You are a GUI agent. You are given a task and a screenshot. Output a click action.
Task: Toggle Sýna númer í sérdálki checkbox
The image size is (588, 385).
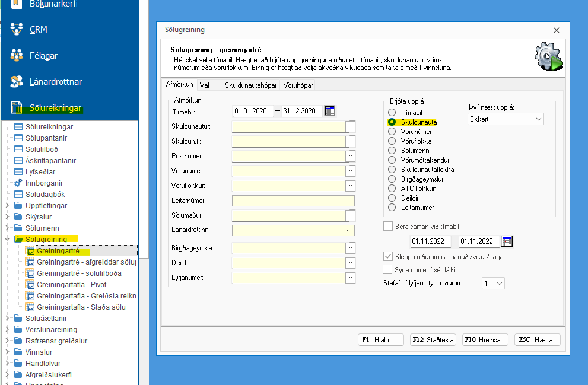coord(388,269)
